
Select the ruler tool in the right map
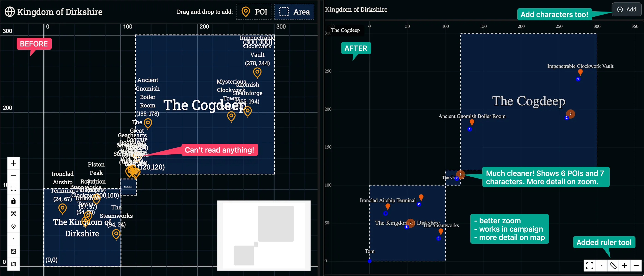[613, 265]
